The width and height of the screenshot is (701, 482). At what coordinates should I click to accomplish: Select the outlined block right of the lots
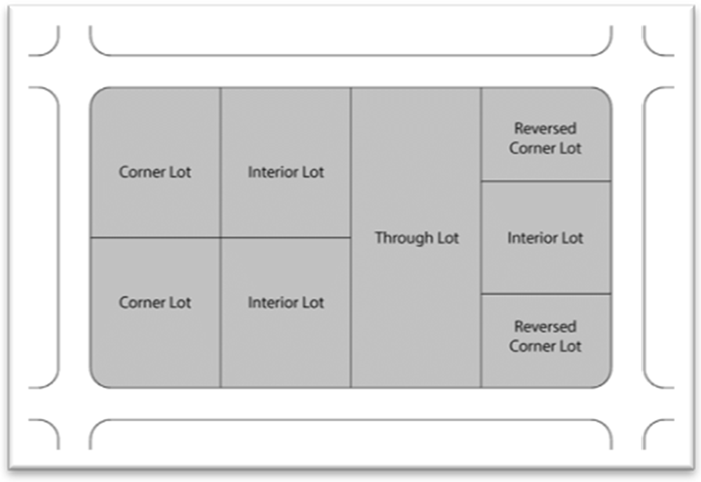tap(660, 237)
